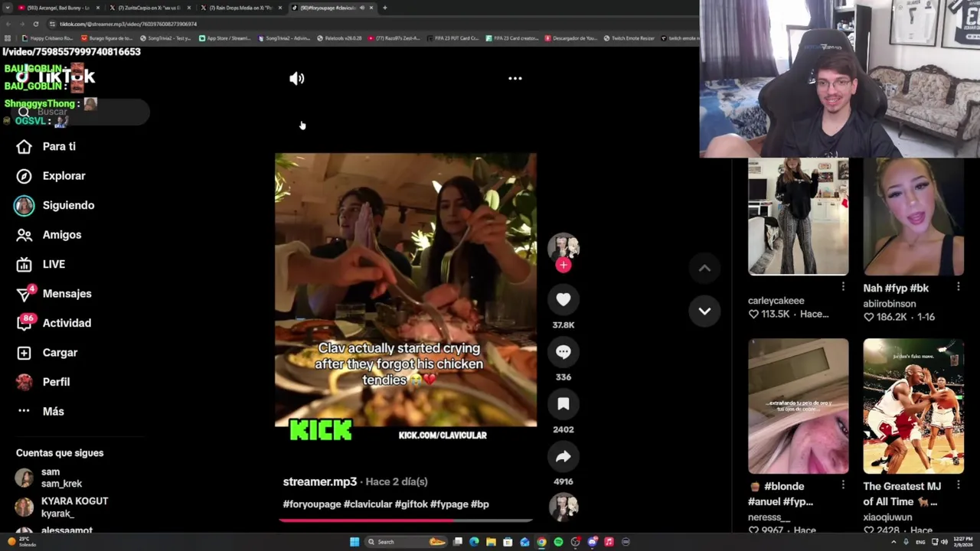Open Discord from the taskbar
980x551 pixels.
592,542
